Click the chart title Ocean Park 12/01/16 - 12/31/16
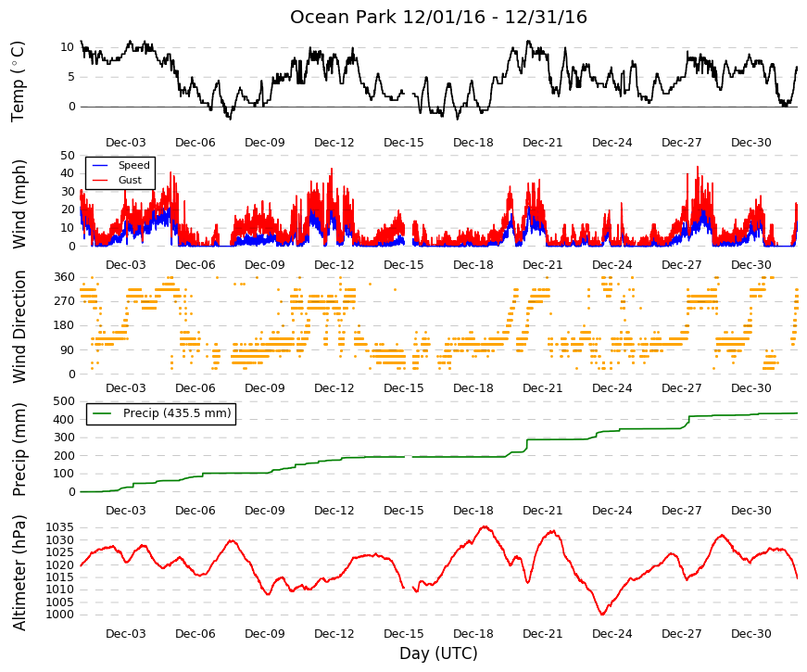Screen dimensions: 807x672 [x=438, y=17]
